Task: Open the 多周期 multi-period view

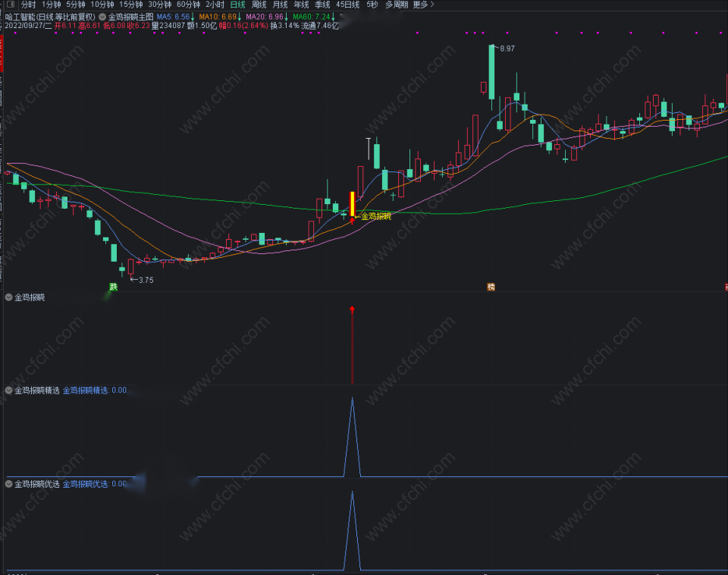Action: pyautogui.click(x=397, y=5)
